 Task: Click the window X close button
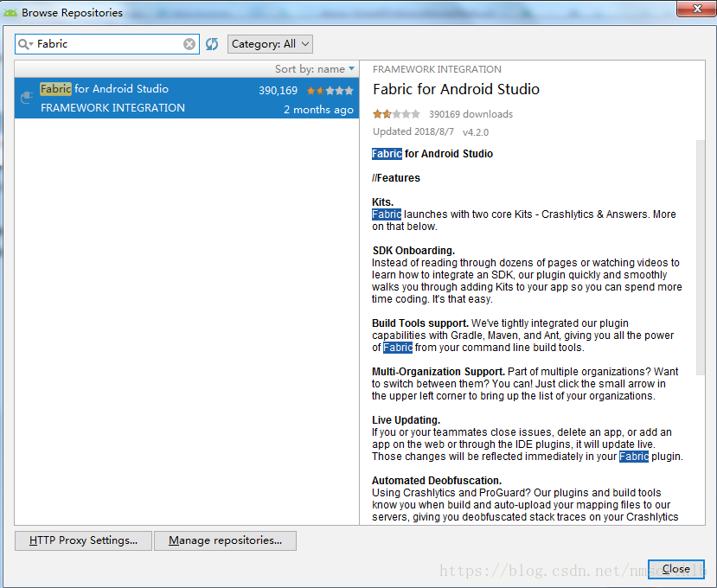pos(696,9)
